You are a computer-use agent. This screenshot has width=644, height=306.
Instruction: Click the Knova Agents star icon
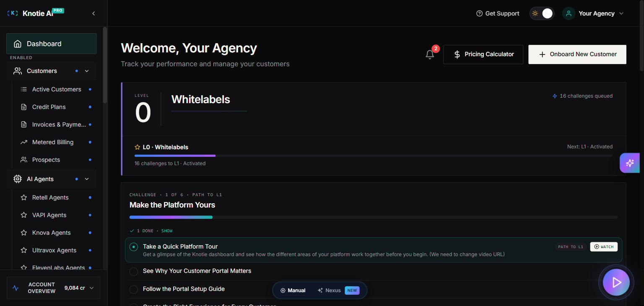[x=24, y=233]
